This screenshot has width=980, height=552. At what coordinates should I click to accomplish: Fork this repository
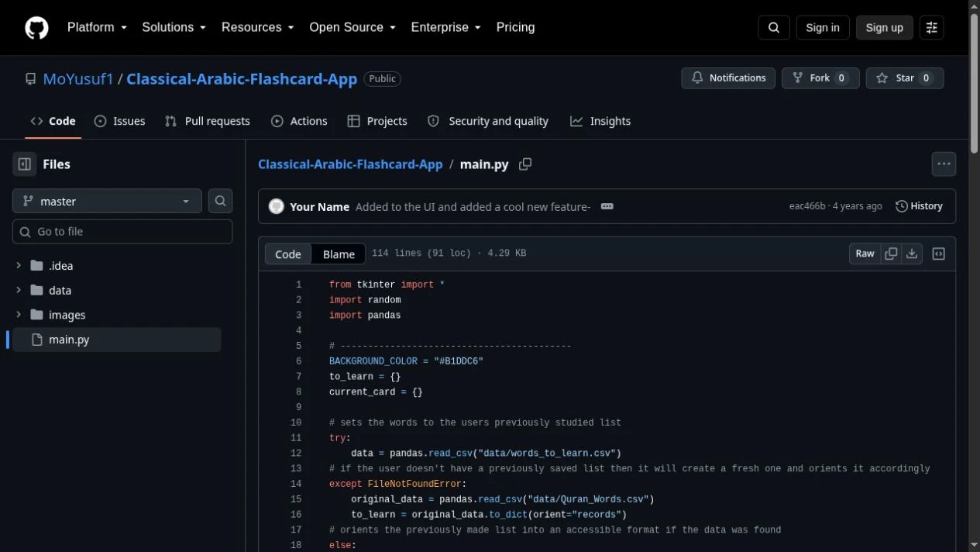820,78
